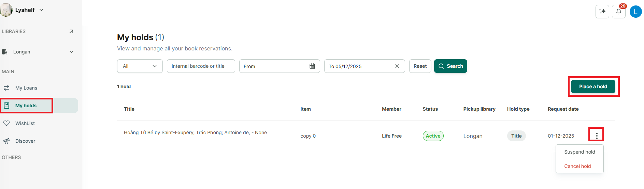
Task: Click the Request date column header
Action: pyautogui.click(x=563, y=109)
